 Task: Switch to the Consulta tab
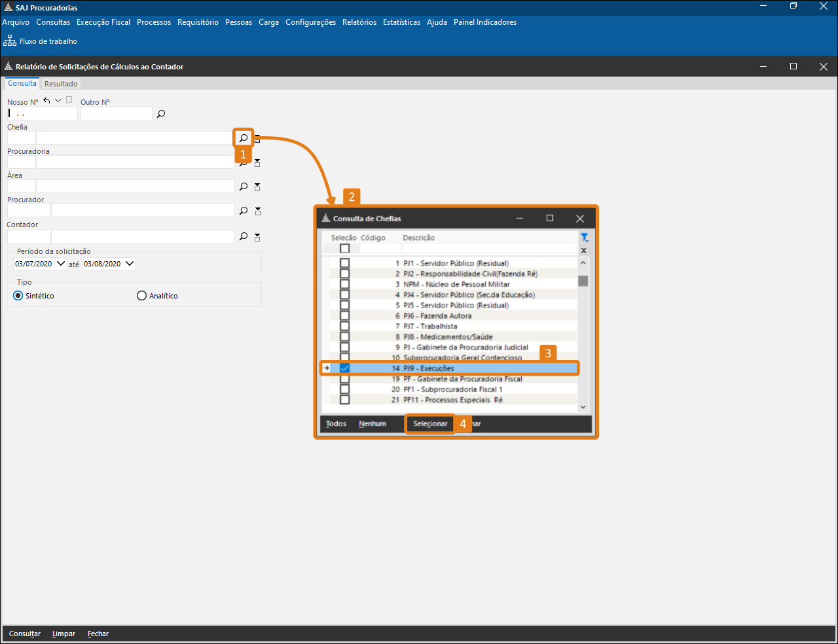pyautogui.click(x=22, y=83)
